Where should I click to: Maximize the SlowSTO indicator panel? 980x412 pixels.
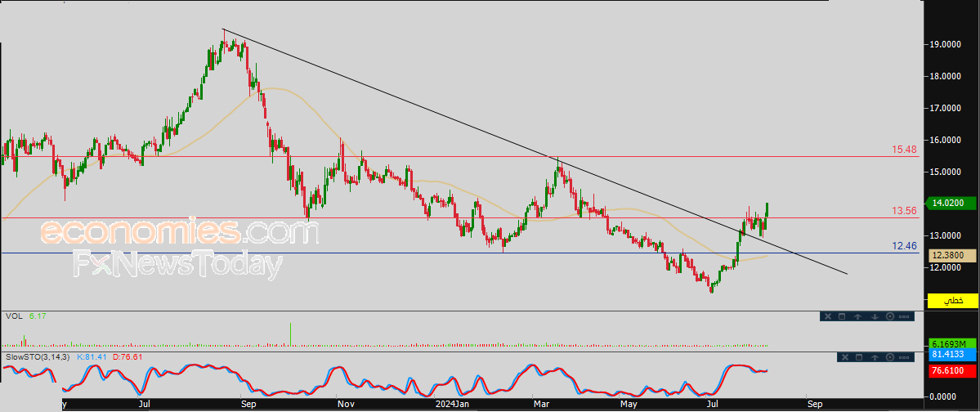(x=858, y=357)
